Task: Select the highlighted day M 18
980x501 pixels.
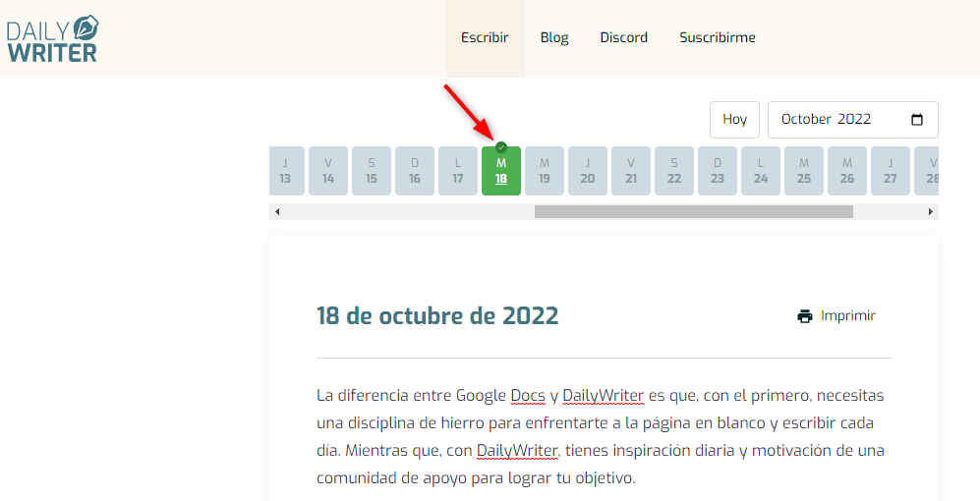Action: pyautogui.click(x=501, y=171)
